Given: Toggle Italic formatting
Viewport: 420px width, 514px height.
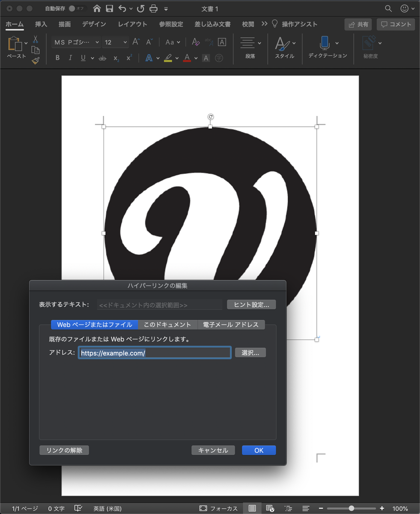Looking at the screenshot, I should [70, 58].
